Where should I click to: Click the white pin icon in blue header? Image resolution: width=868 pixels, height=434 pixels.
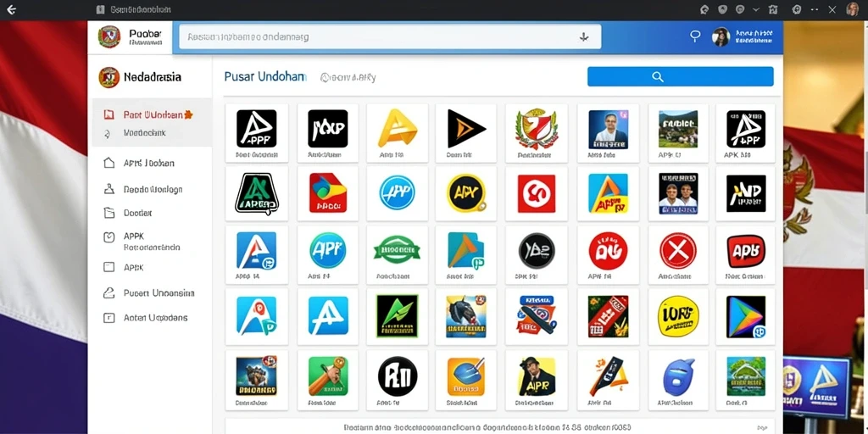coord(695,36)
